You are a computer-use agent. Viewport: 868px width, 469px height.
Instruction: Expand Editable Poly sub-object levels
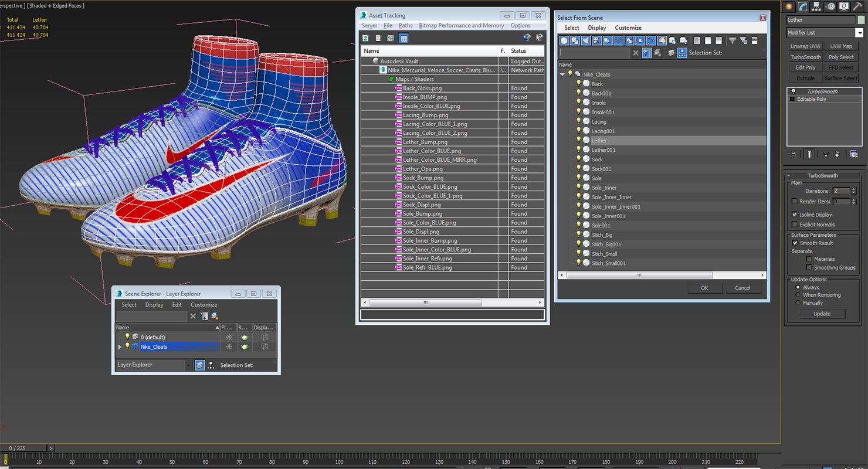point(793,99)
